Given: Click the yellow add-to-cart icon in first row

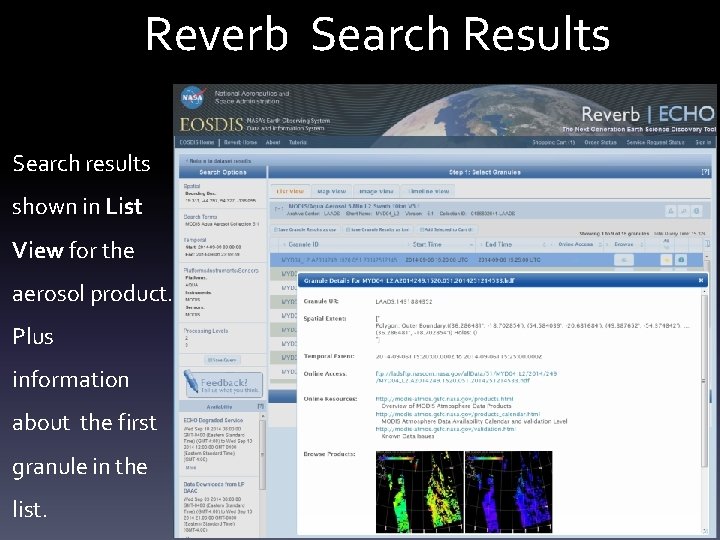Looking at the screenshot, I should (666, 260).
